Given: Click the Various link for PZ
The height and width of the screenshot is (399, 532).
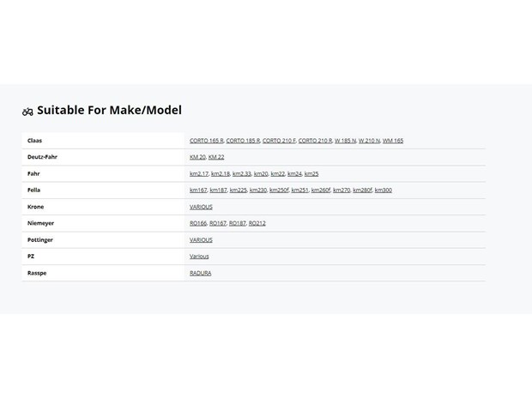Looking at the screenshot, I should point(199,257).
